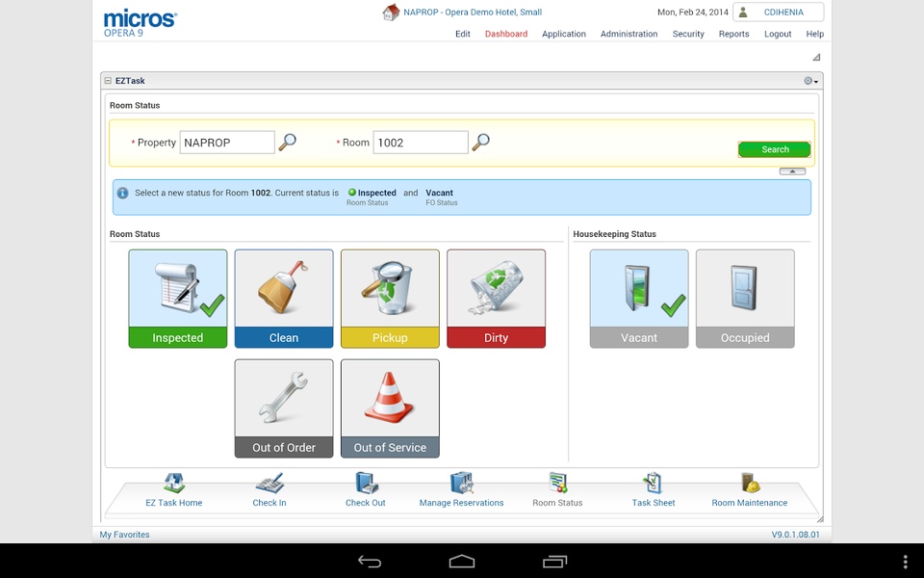This screenshot has width=924, height=578.
Task: Open the Android overflow menu dots
Action: pyautogui.click(x=905, y=562)
